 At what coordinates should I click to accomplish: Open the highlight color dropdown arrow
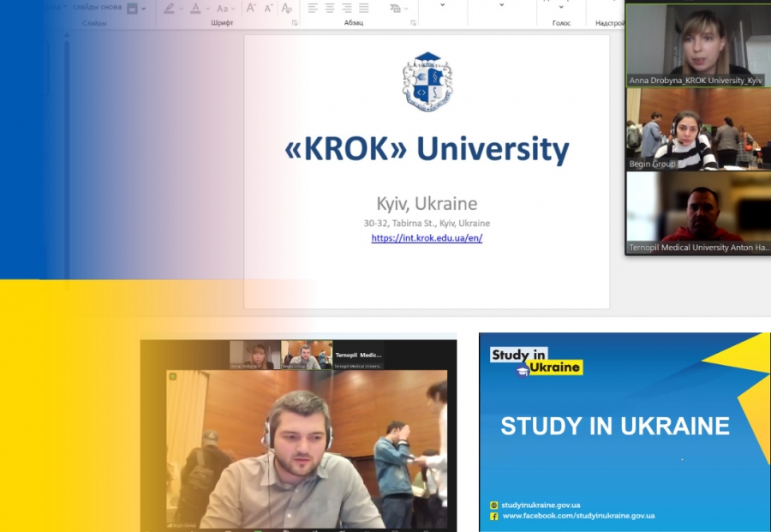181,9
